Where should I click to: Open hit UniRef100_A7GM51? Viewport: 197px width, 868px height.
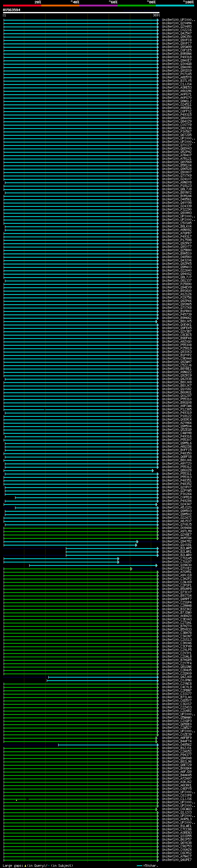click(177, 572)
